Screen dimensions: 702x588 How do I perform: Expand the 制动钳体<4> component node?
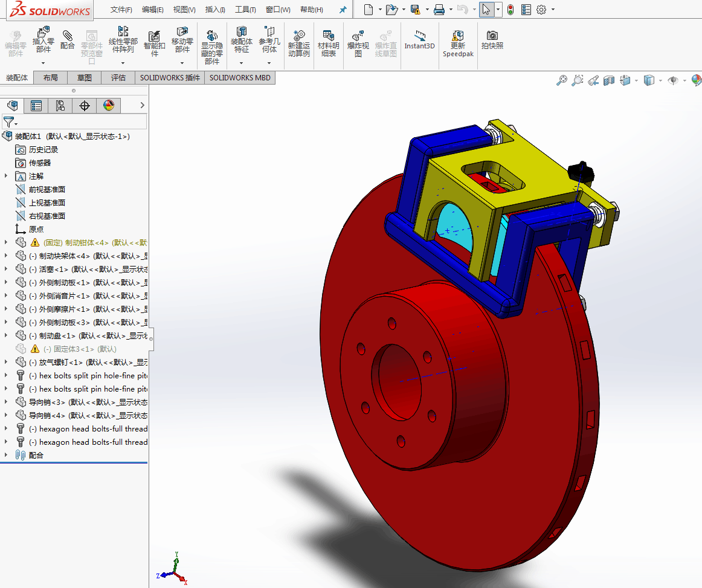coord(6,242)
